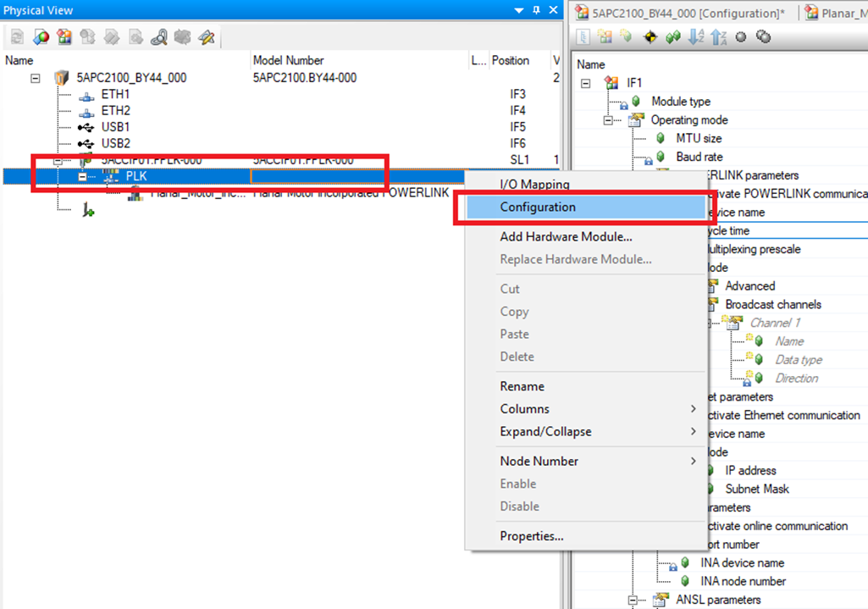Click Add Hardware Module... menu entry

566,237
